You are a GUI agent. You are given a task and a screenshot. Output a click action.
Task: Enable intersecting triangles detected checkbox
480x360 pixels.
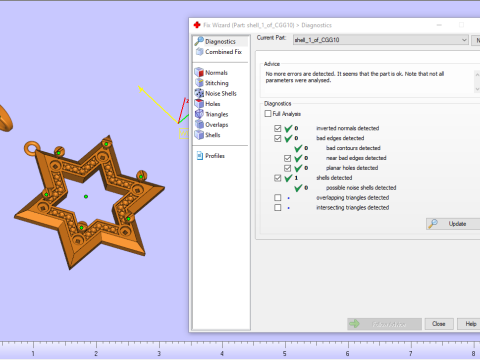click(278, 208)
